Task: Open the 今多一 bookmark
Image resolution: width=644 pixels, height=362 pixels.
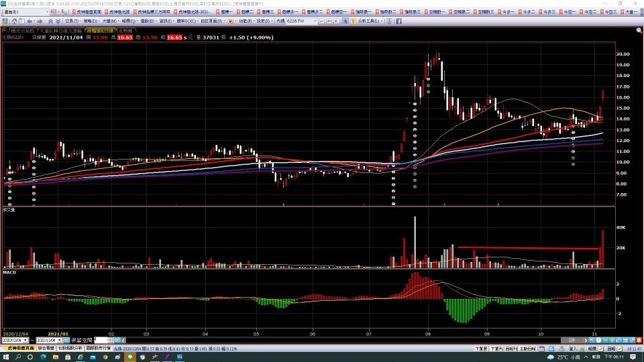Action: point(508,12)
